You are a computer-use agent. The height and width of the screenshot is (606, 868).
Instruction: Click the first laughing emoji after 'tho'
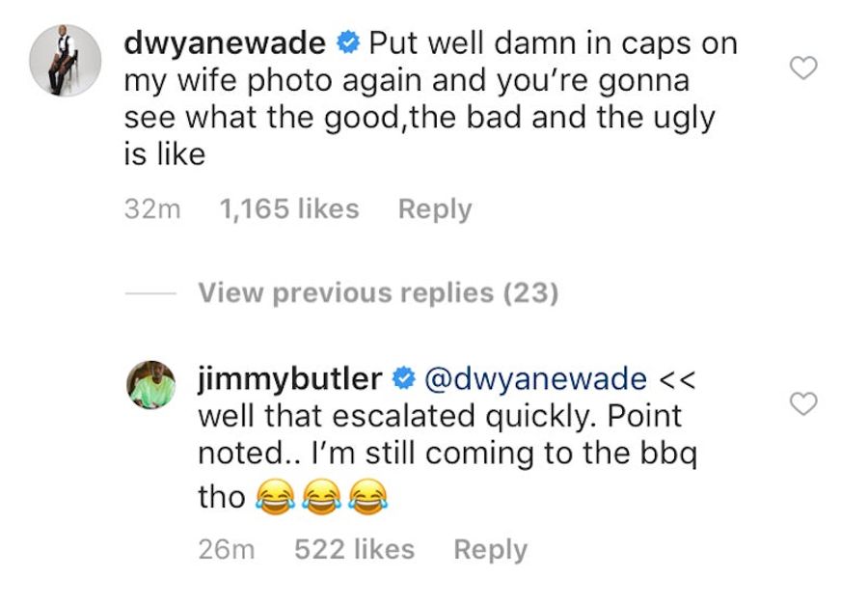[x=275, y=497]
